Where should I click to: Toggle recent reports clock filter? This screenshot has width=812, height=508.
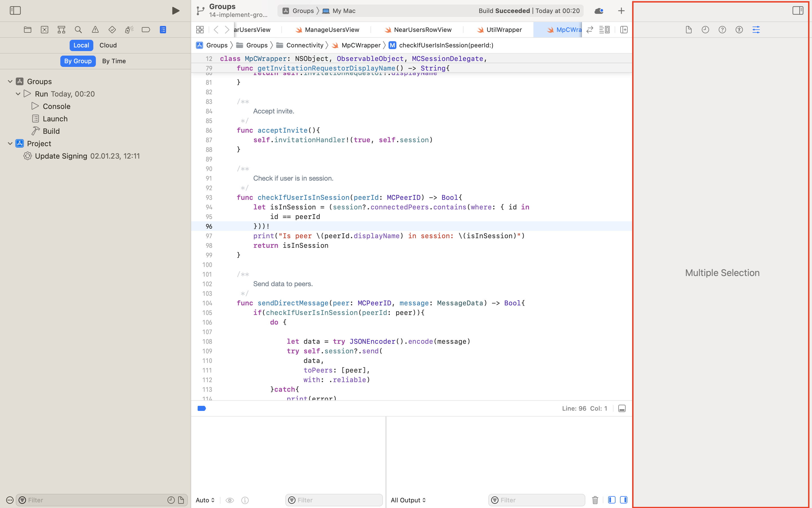coord(171,500)
